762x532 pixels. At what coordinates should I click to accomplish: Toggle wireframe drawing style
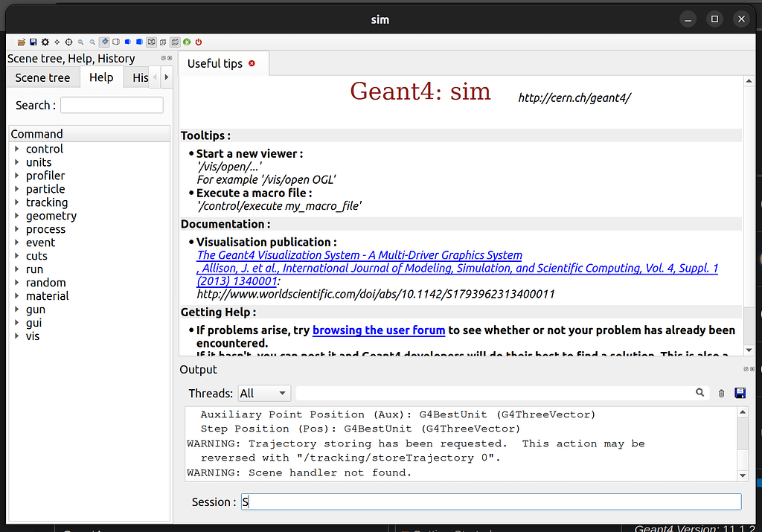116,42
